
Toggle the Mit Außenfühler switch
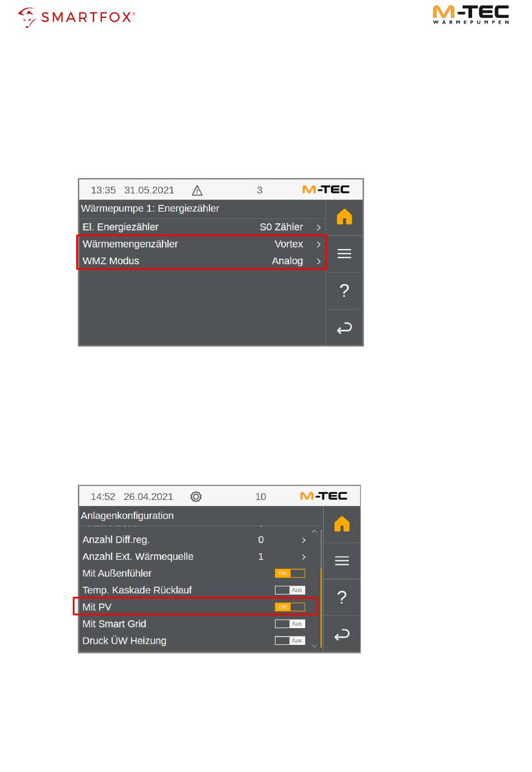(x=290, y=573)
